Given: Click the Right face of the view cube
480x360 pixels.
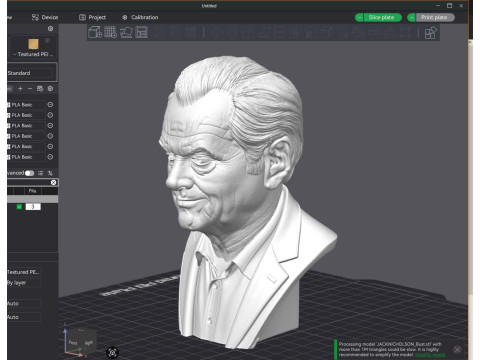Looking at the screenshot, I should pyautogui.click(x=88, y=342).
